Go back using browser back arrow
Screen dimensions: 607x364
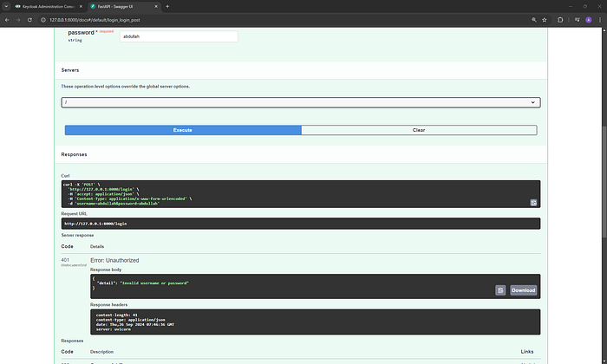click(7, 20)
